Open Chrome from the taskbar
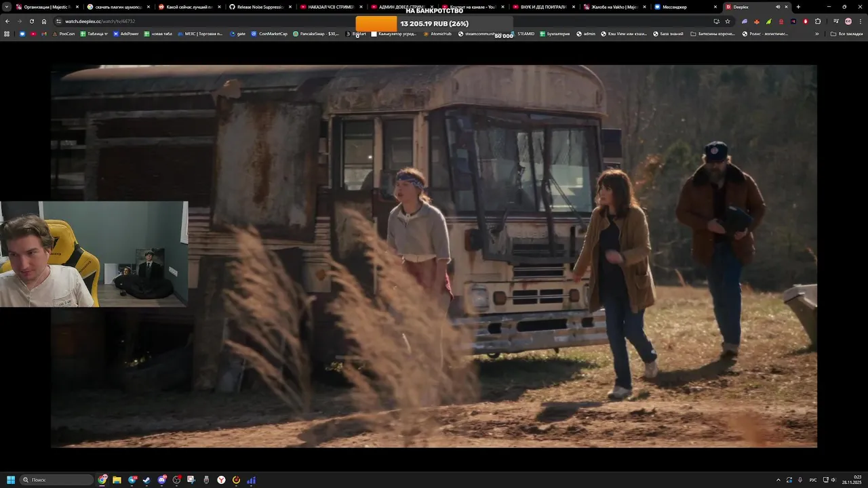Viewport: 868px width, 488px height. point(102,480)
